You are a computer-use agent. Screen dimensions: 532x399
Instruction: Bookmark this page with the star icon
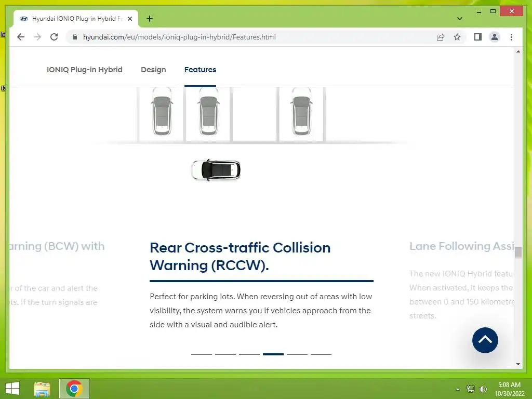pos(457,37)
